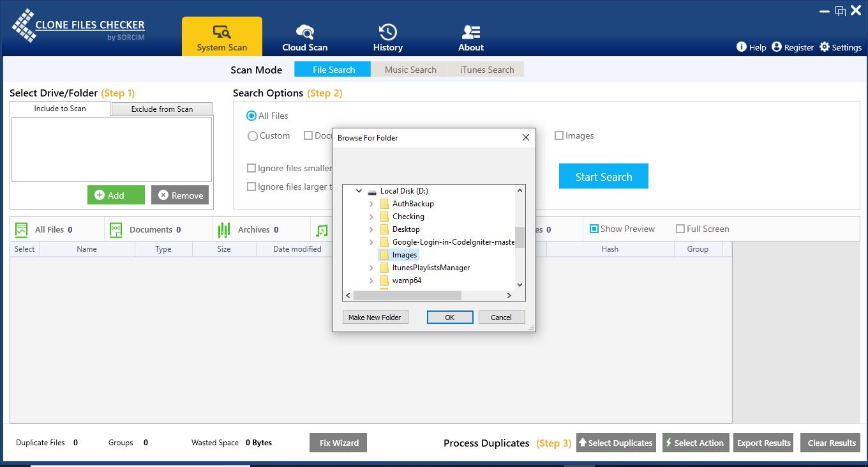The width and height of the screenshot is (868, 467).
Task: Click the Register user icon
Action: point(777,47)
